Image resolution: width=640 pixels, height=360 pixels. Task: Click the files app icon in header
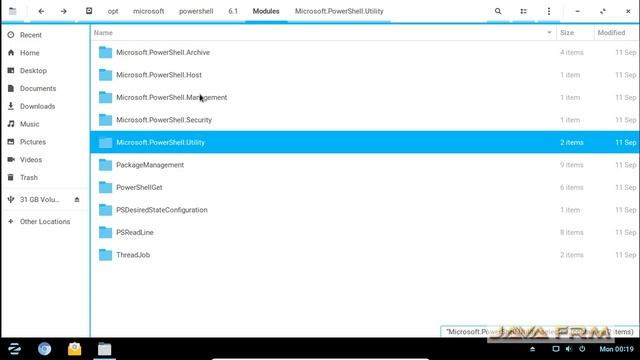(x=13, y=11)
